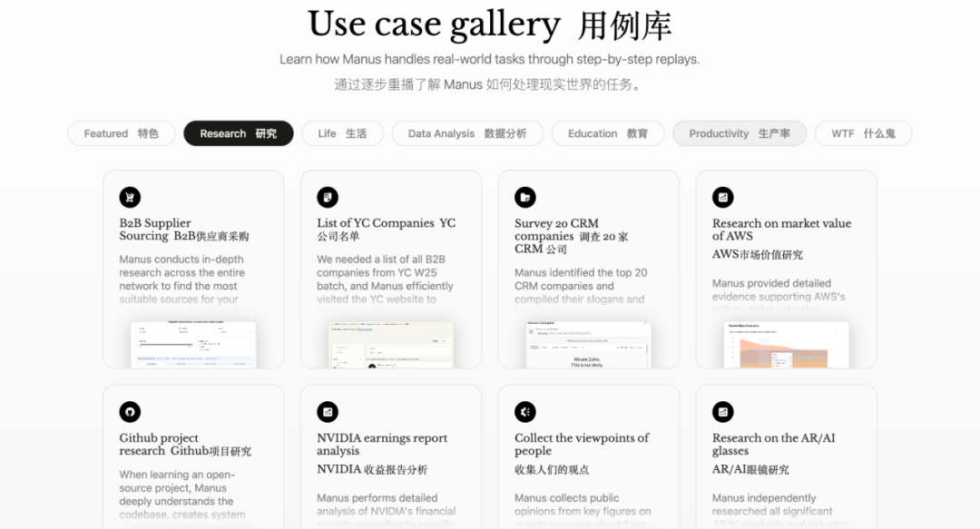The image size is (980, 529).
Task: Click the chart icon on Research on market value of AWS card
Action: pos(722,198)
